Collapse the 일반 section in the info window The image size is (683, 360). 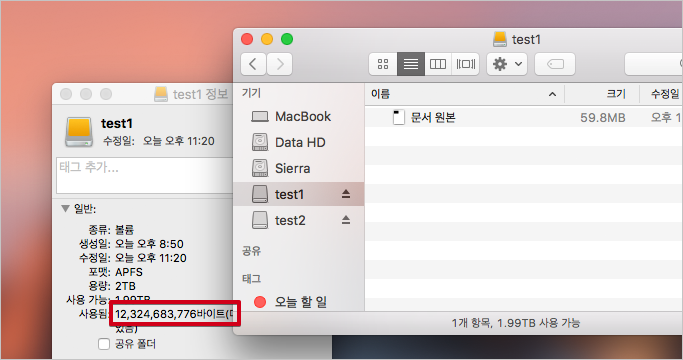click(65, 209)
